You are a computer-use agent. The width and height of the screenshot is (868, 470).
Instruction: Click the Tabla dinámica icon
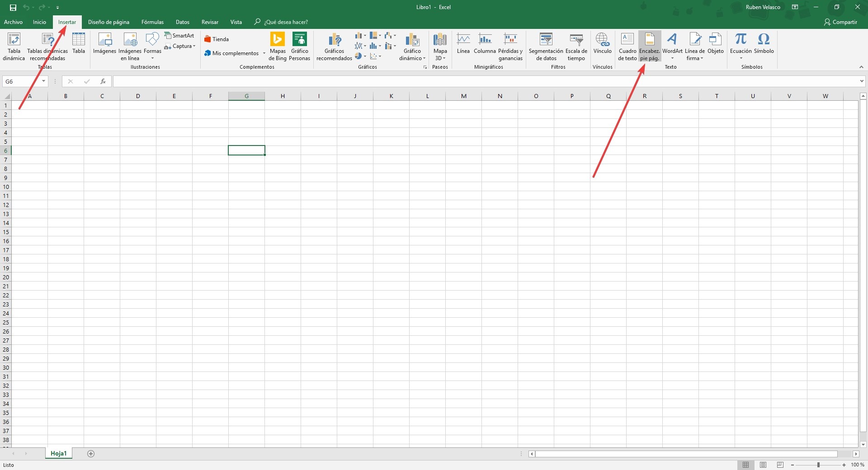[14, 46]
